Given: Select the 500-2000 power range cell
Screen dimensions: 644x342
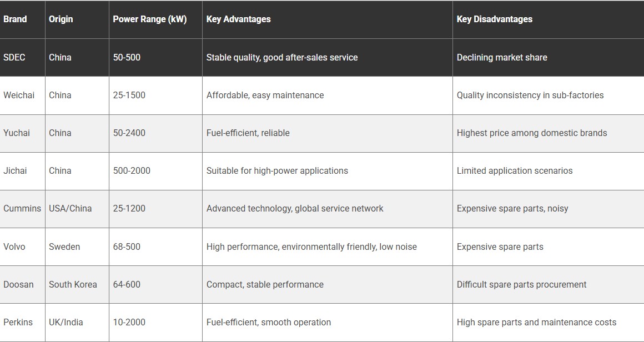Looking at the screenshot, I should [x=132, y=170].
